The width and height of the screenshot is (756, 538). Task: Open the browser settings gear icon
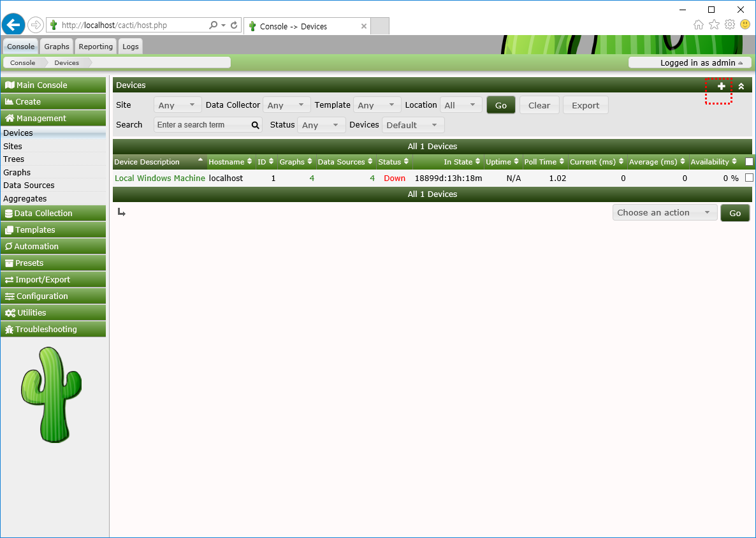pyautogui.click(x=730, y=25)
